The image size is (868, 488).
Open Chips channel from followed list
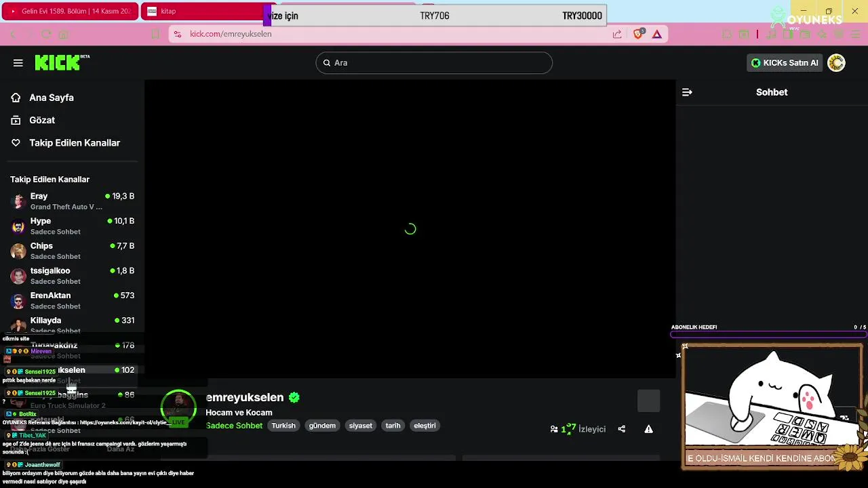click(x=73, y=251)
